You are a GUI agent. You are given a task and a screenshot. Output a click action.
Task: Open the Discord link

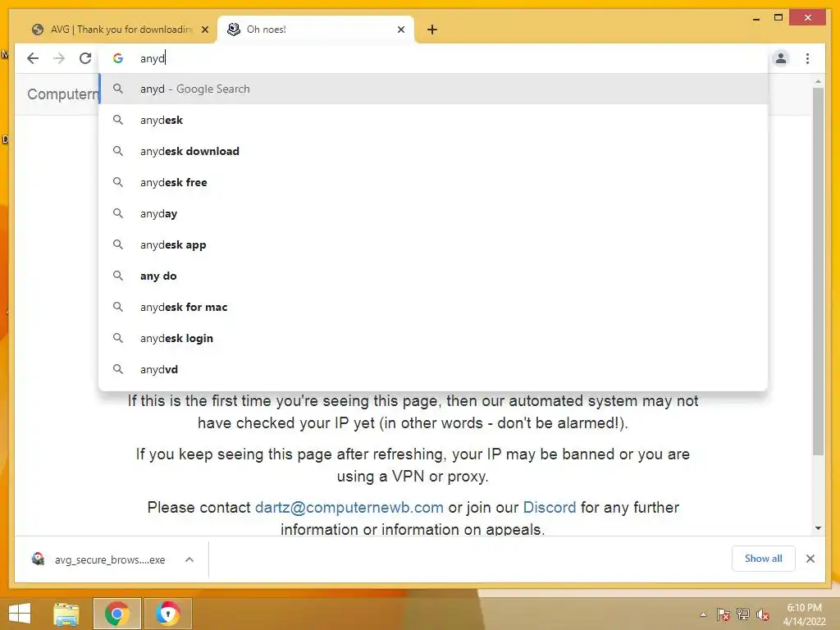click(x=549, y=507)
